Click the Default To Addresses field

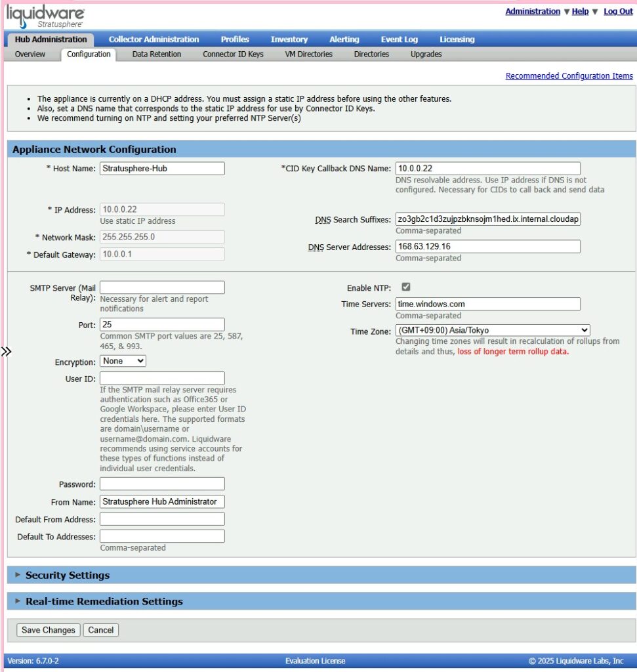point(162,536)
